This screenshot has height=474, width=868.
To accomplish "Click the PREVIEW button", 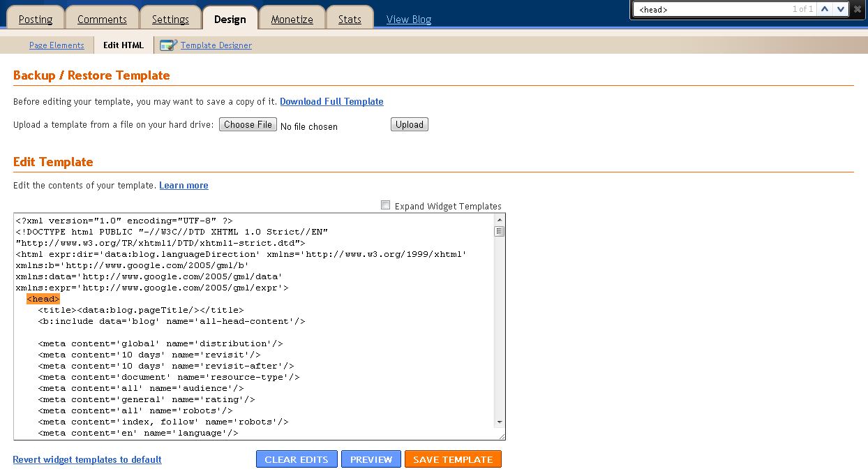I will [371, 459].
